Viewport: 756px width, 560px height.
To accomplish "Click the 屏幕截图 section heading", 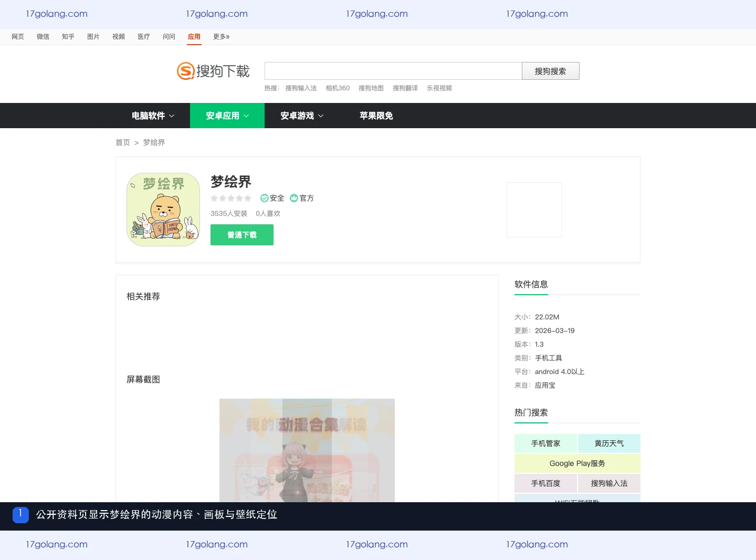I will (x=143, y=379).
